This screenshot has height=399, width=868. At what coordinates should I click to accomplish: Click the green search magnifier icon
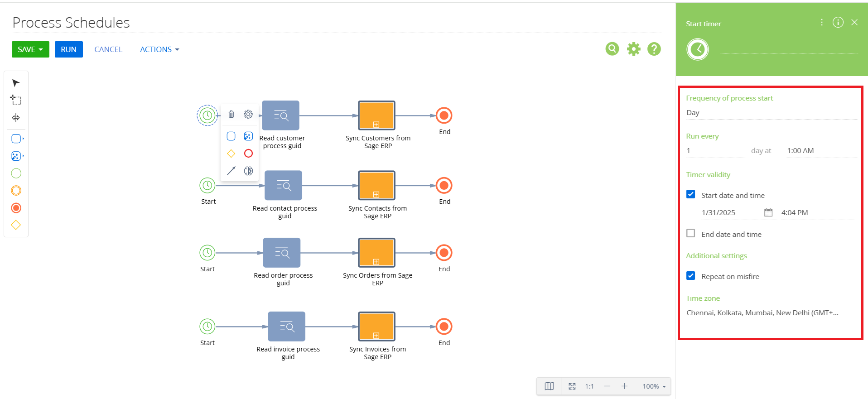click(612, 49)
